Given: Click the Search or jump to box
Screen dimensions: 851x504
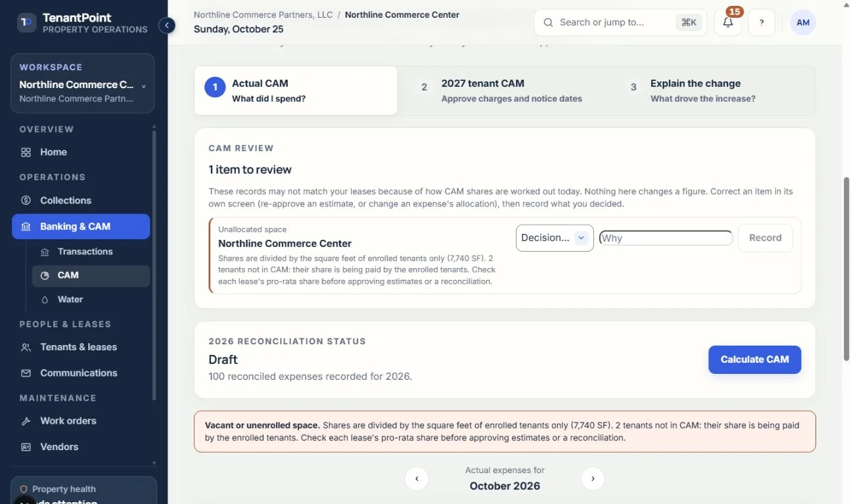Looking at the screenshot, I should point(620,22).
